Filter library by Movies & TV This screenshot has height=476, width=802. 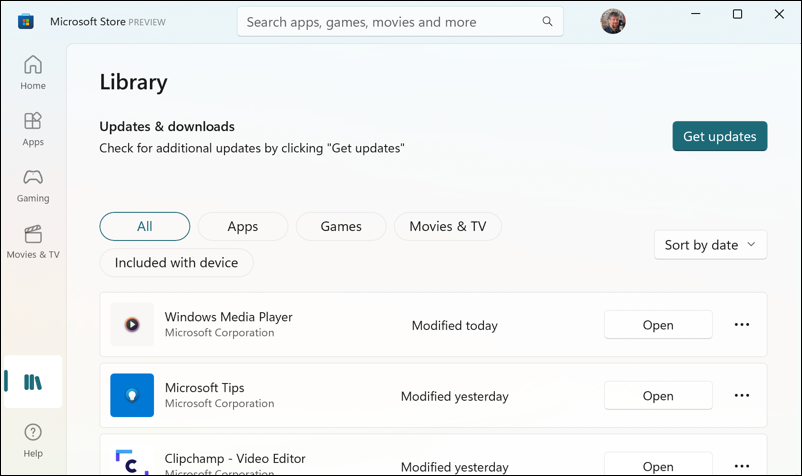[448, 226]
